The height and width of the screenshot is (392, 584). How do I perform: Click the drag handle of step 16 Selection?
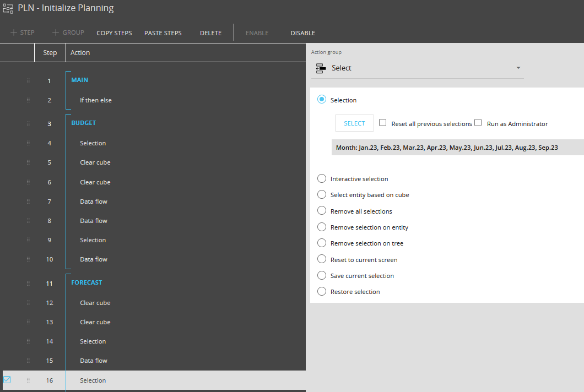pyautogui.click(x=28, y=380)
